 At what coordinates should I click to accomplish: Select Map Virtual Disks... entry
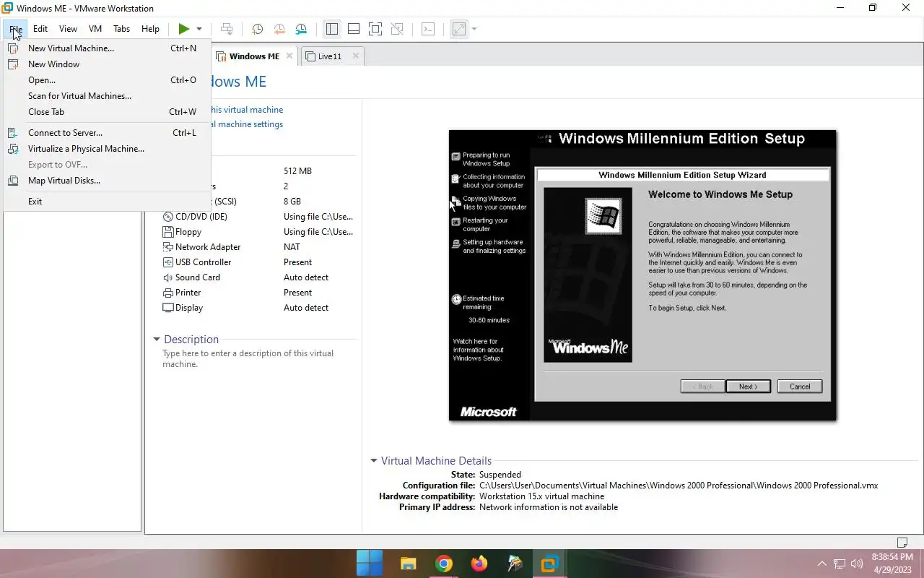click(107, 181)
